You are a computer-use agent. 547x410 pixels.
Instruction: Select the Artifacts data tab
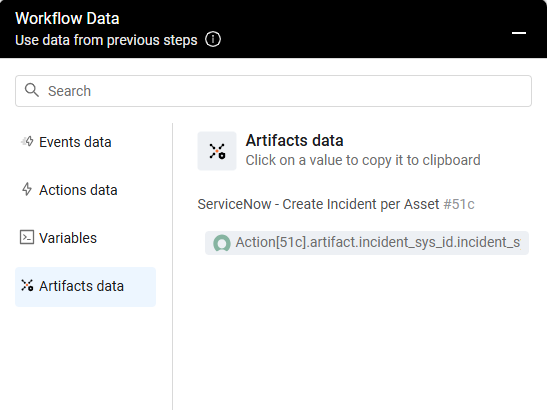85,286
